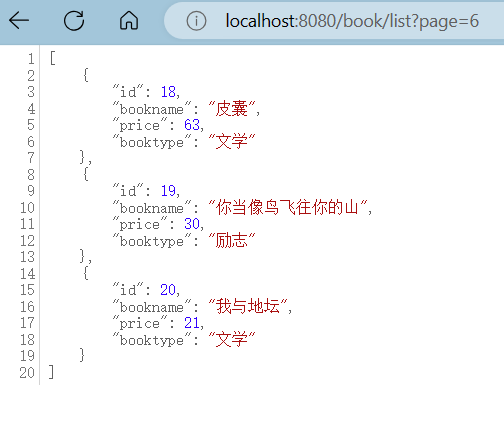Focus the localhost:8080/book/list address field
Screen dimensions: 504x429
[352, 21]
